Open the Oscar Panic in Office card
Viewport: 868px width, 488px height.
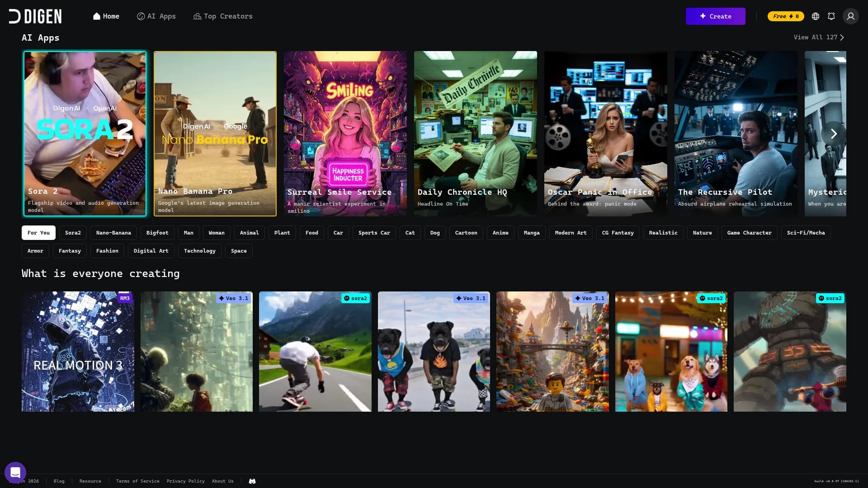pos(606,134)
